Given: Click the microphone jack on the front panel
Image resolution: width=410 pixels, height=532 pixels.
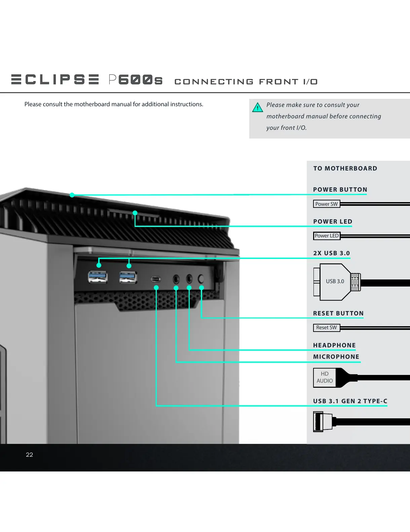Looking at the screenshot, I should (x=176, y=279).
